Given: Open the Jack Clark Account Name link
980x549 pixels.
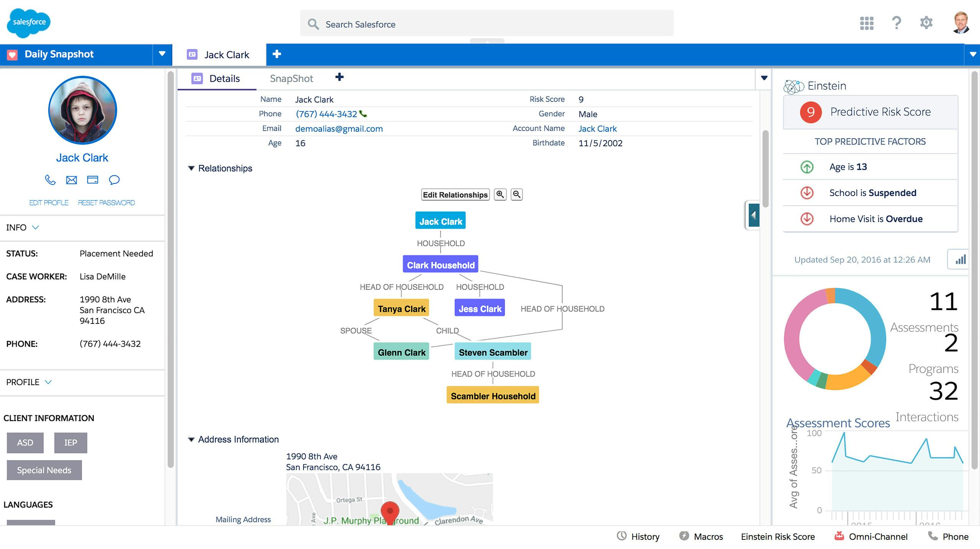Looking at the screenshot, I should 597,129.
